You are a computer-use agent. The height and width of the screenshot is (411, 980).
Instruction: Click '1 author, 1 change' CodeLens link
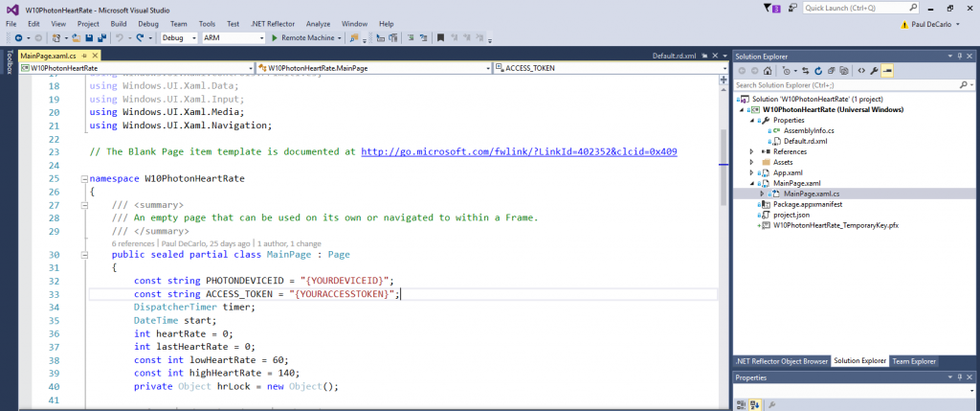[x=289, y=243]
